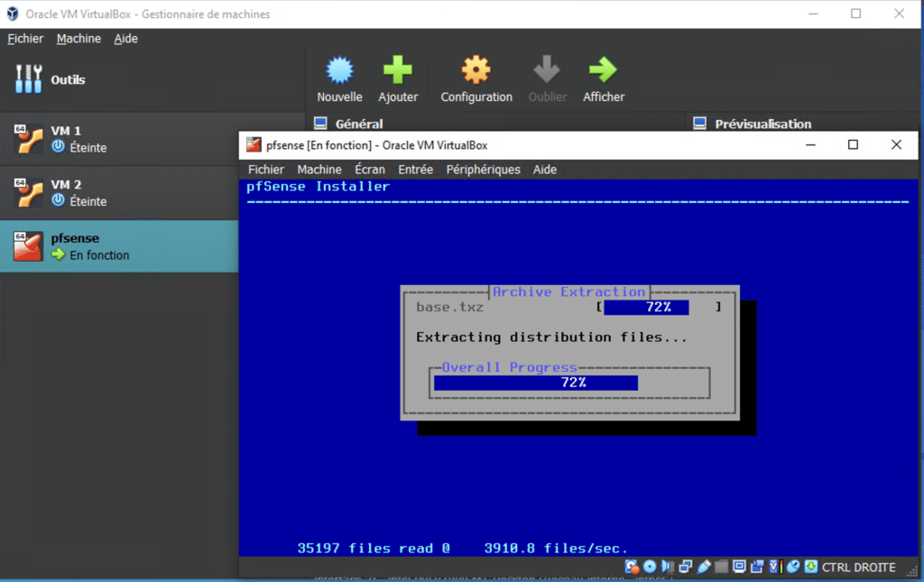Click the pfsense window title bar icon
Viewport: 924px width, 582px height.
pyautogui.click(x=254, y=145)
